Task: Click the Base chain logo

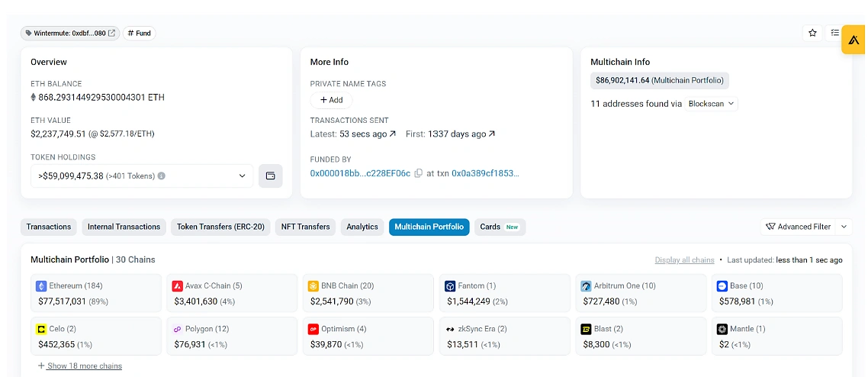Action: (722, 286)
